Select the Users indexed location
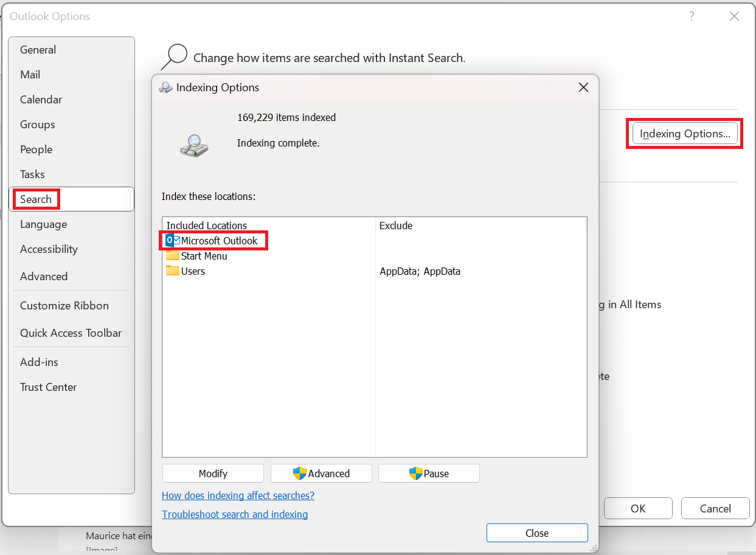756x555 pixels. [x=193, y=271]
